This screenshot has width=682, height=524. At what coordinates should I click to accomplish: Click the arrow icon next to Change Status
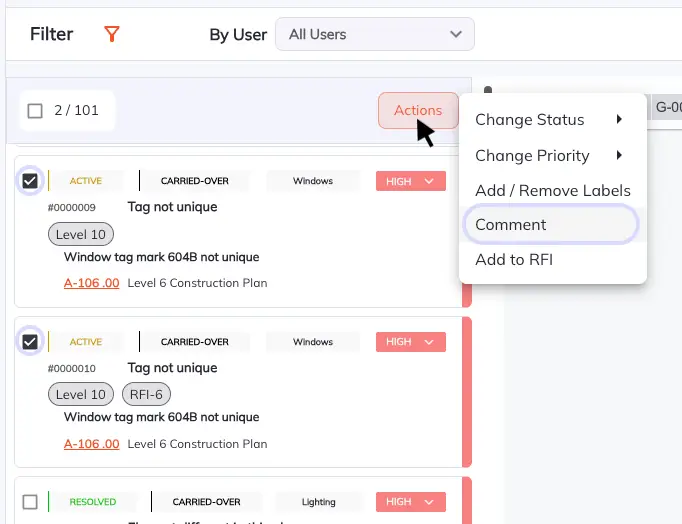coord(619,119)
